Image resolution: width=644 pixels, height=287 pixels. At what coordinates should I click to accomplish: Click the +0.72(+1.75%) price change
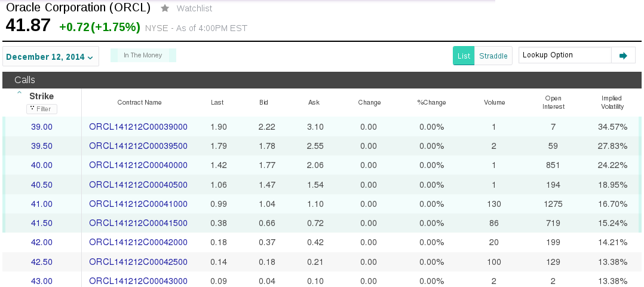(x=100, y=27)
